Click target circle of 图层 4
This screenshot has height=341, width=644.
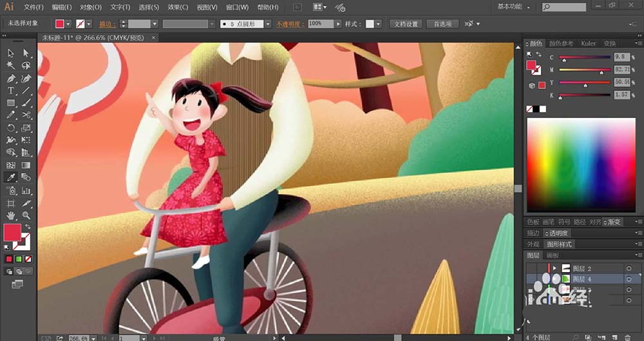coord(629,279)
